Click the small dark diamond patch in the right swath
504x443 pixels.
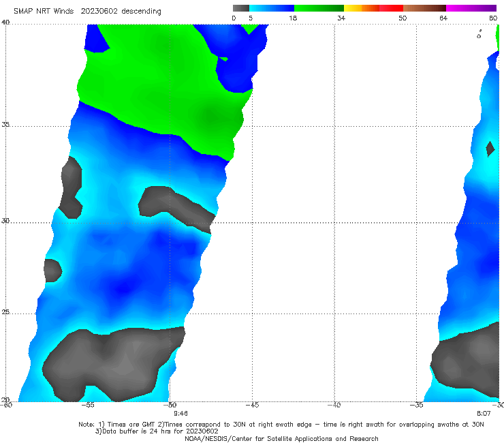pyautogui.click(x=490, y=149)
